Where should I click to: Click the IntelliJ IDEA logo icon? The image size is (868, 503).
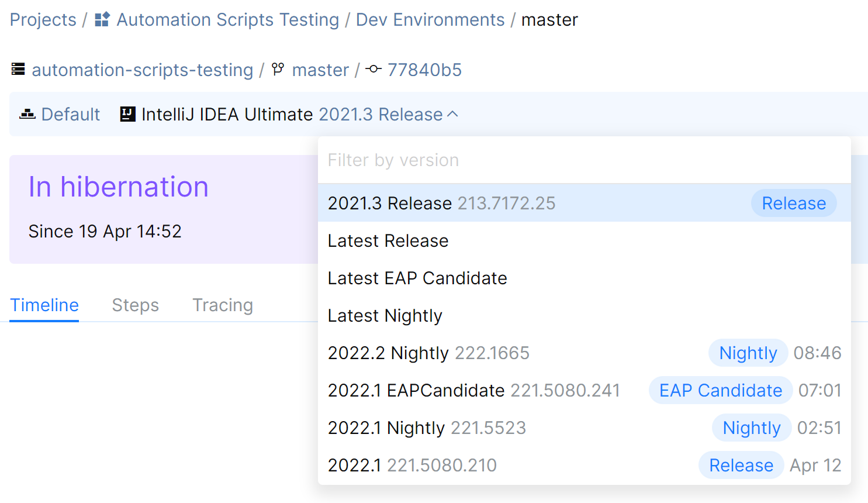pyautogui.click(x=128, y=114)
